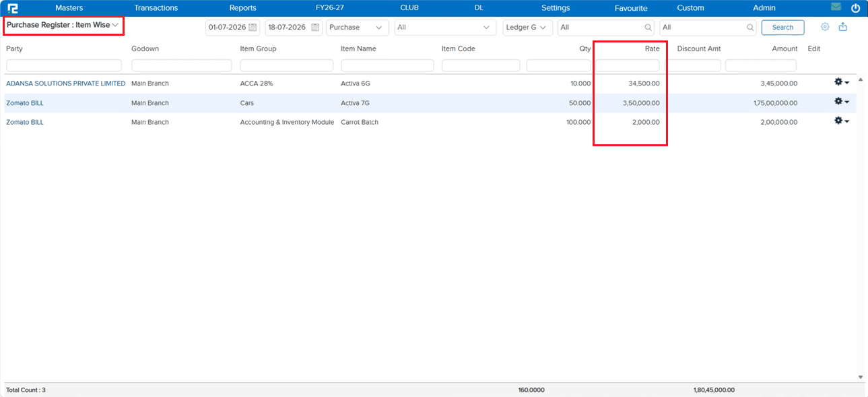Click the application logo icon
This screenshot has width=868, height=397.
click(13, 8)
